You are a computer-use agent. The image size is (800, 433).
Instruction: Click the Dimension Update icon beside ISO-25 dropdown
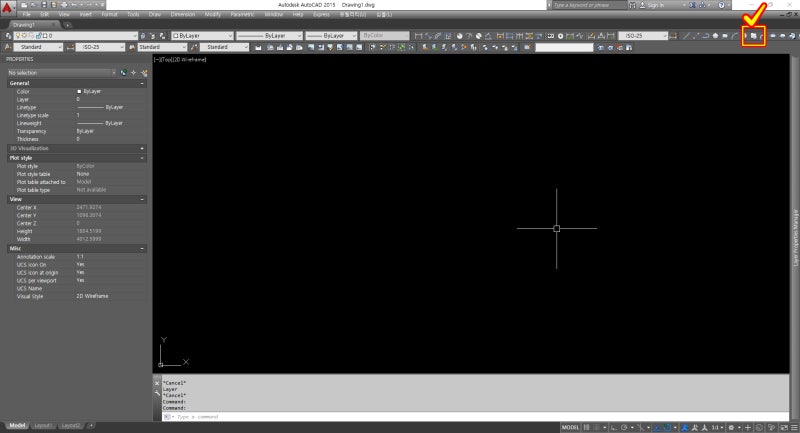[x=673, y=36]
